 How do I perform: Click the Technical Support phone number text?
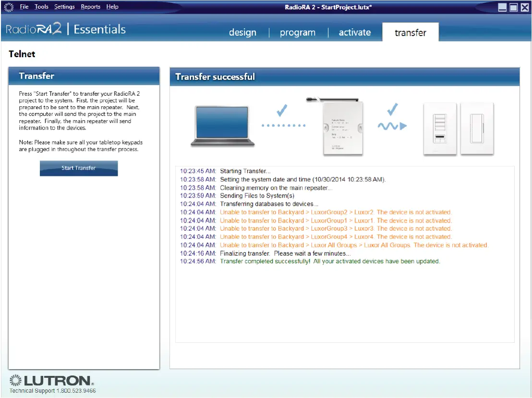tap(53, 391)
